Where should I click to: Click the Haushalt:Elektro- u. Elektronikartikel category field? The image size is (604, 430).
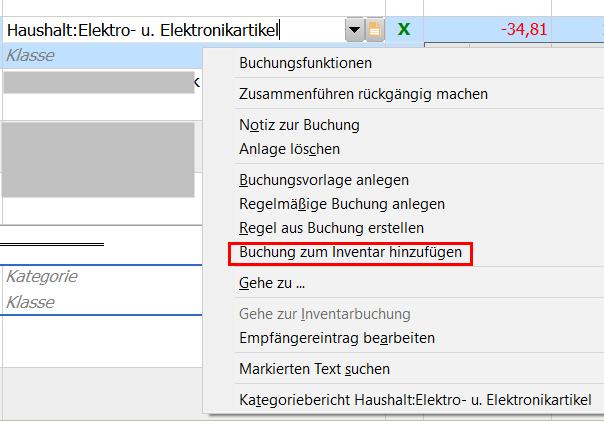[173, 30]
